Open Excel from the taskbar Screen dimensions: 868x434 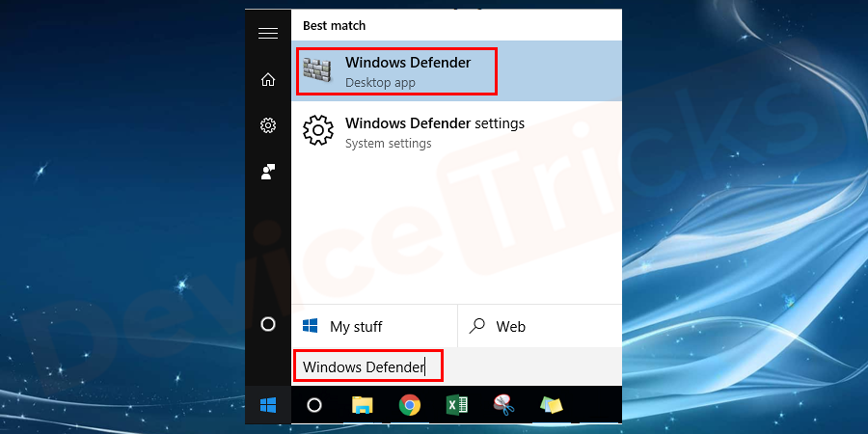point(457,405)
